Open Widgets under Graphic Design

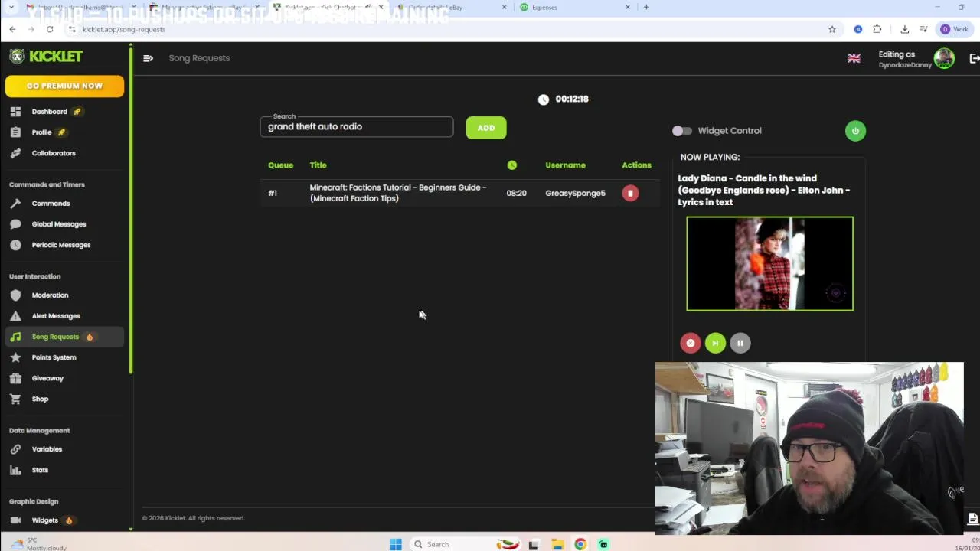[x=44, y=520]
